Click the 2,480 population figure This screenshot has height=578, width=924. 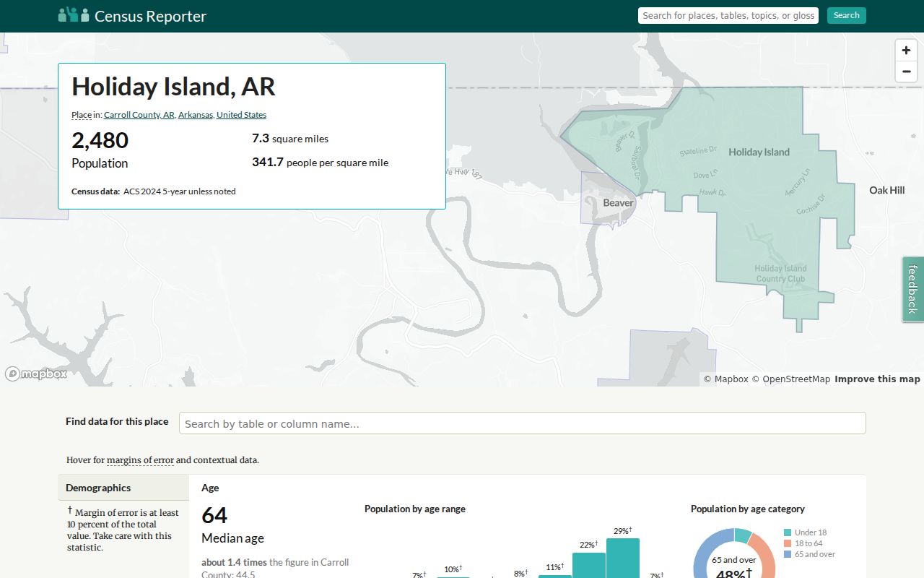pyautogui.click(x=100, y=140)
